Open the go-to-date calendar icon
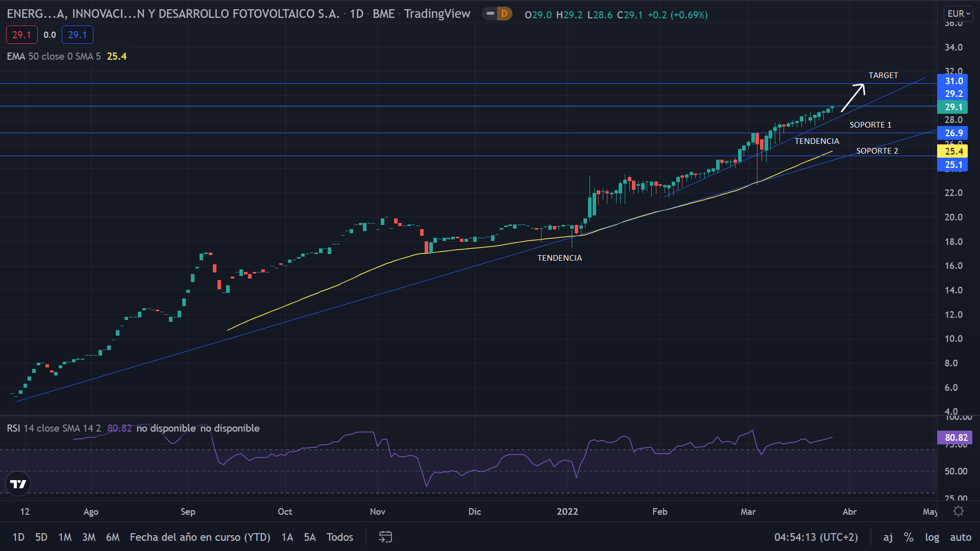 (385, 537)
